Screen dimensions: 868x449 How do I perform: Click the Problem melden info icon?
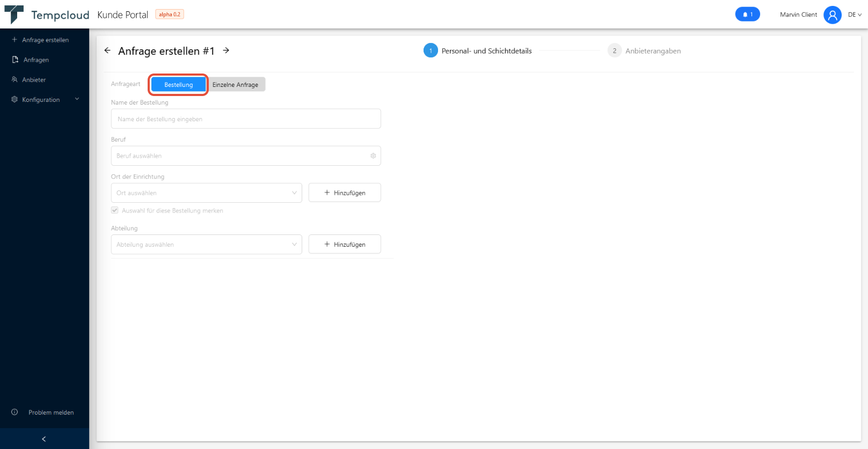(x=14, y=412)
